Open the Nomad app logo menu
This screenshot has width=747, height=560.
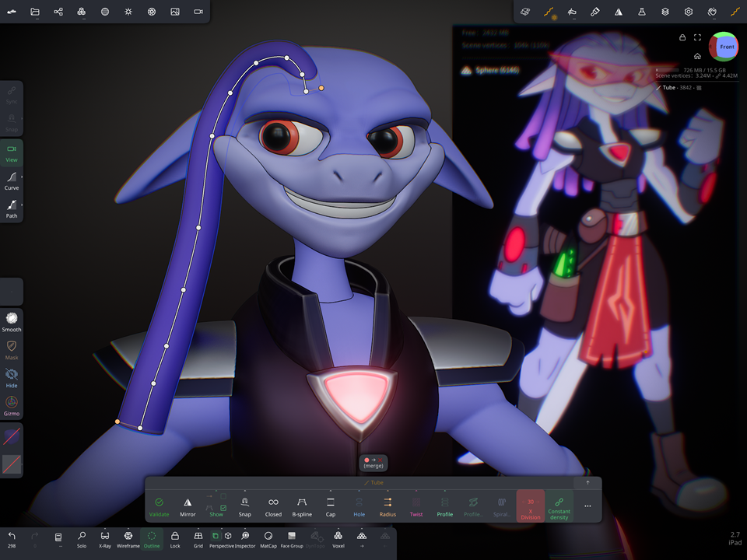tap(12, 12)
